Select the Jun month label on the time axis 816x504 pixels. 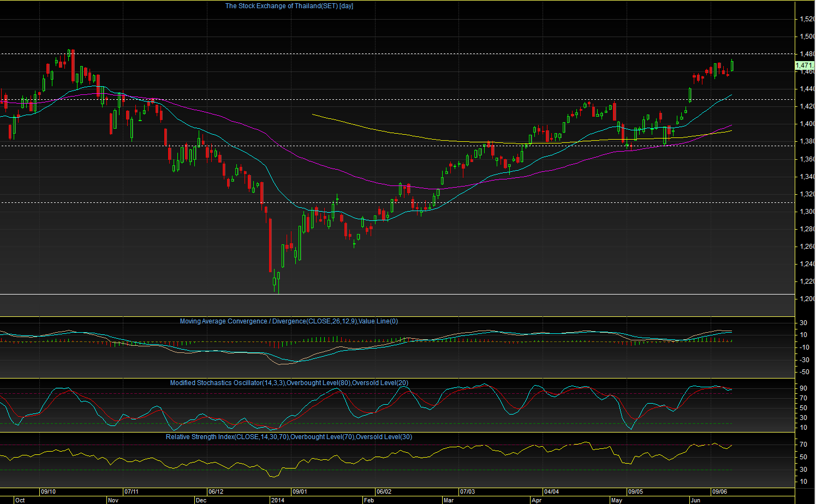point(695,500)
